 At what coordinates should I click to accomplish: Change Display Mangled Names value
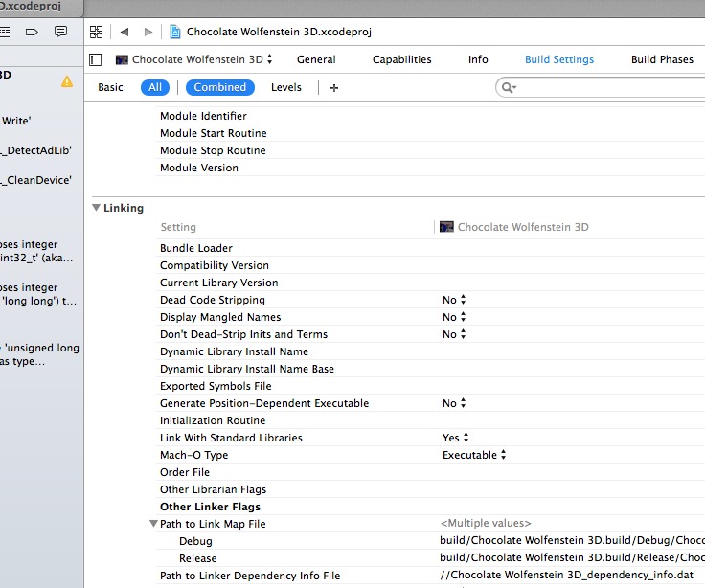click(454, 317)
